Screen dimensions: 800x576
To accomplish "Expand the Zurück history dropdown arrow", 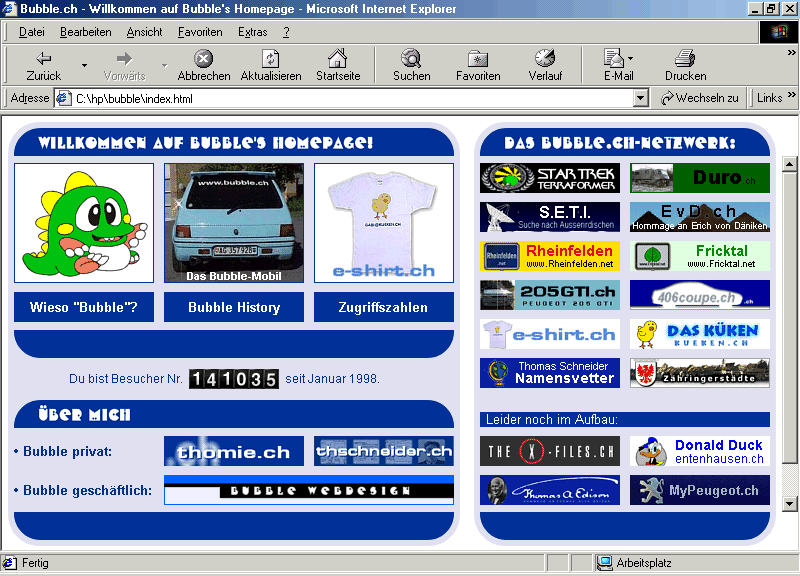I will click(84, 66).
